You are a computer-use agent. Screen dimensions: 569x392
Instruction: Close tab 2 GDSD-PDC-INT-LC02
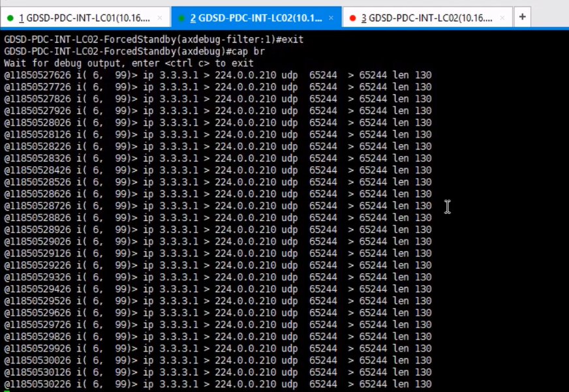coord(331,18)
